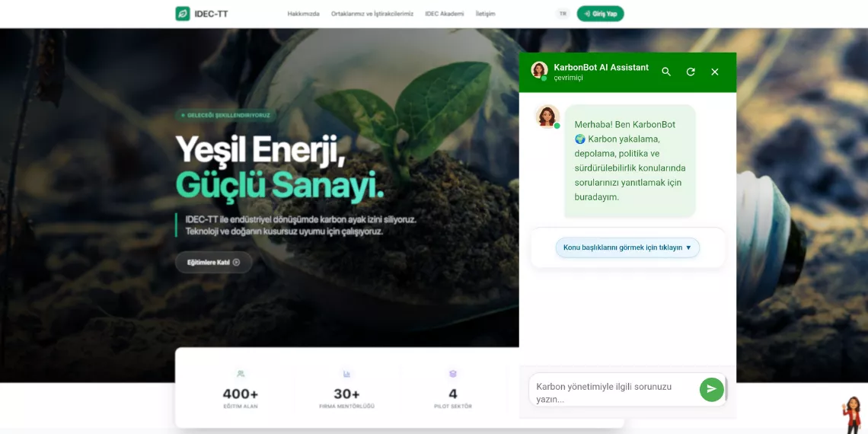Toggle the TR language switch
Screen dimensions: 868x434
[563, 14]
